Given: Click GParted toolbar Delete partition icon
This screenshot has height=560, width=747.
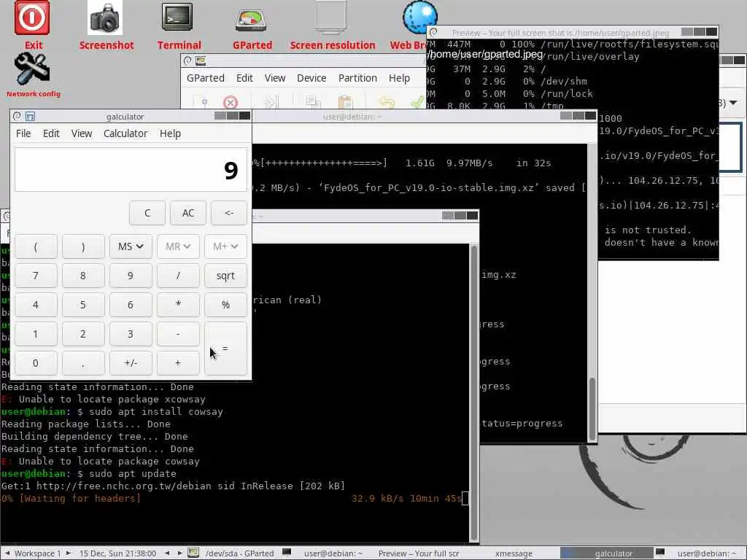Looking at the screenshot, I should click(230, 102).
